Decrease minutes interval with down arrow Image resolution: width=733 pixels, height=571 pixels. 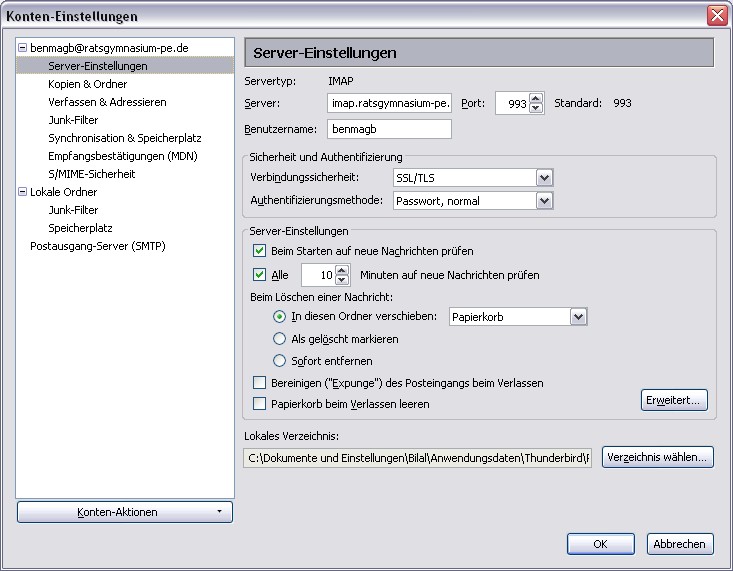(x=343, y=280)
